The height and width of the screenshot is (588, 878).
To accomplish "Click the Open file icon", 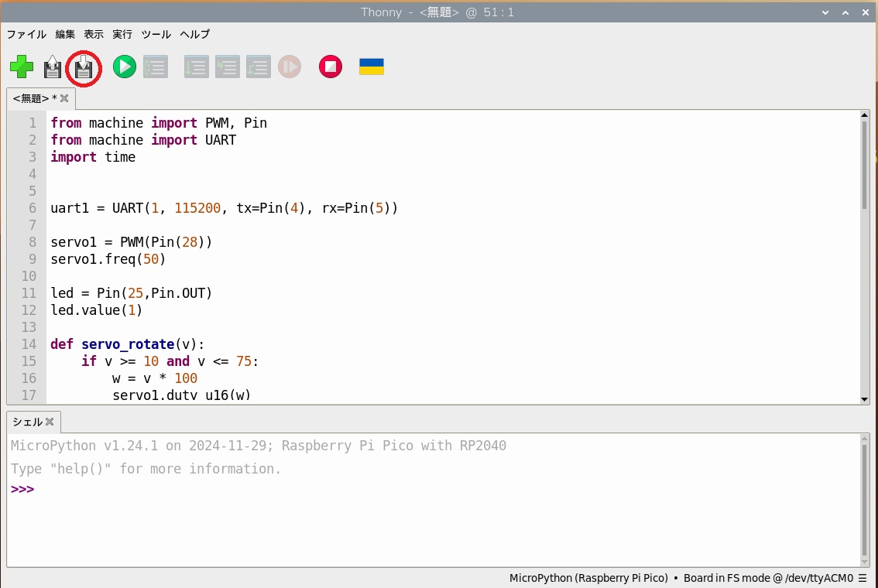I will pyautogui.click(x=52, y=68).
